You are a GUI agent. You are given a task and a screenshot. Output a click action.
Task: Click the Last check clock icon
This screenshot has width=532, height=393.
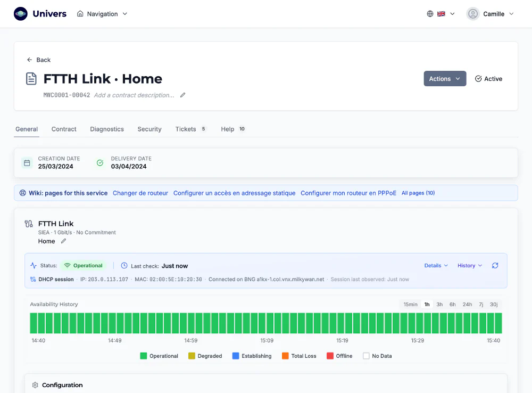click(x=124, y=266)
